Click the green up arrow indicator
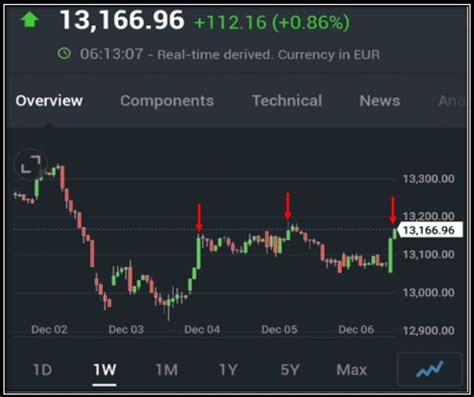Image resolution: width=474 pixels, height=397 pixels. click(x=30, y=20)
